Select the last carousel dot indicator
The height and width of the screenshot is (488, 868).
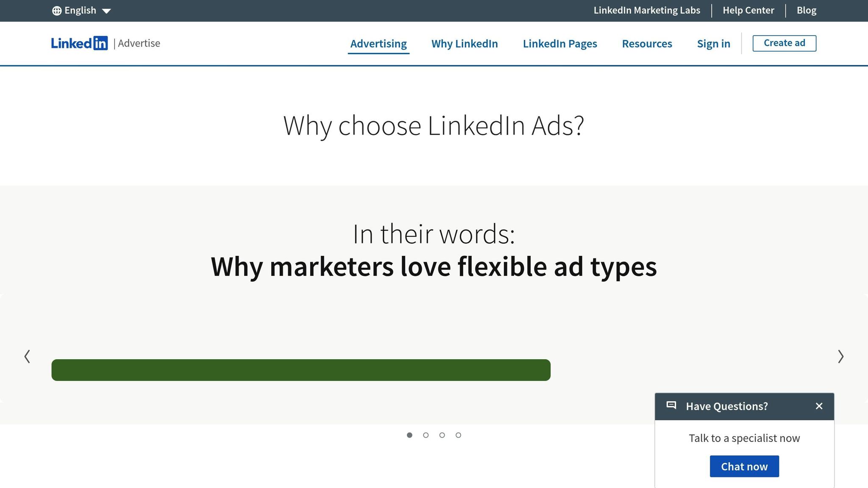[x=458, y=435]
